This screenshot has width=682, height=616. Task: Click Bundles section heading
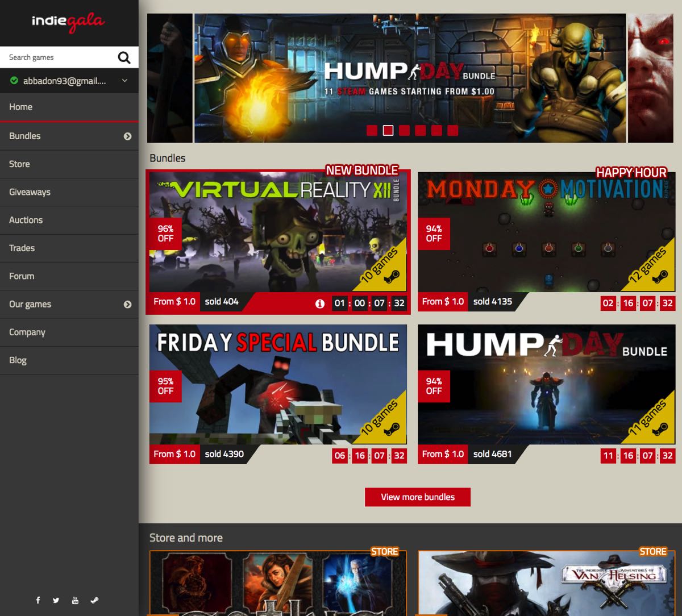tap(168, 159)
